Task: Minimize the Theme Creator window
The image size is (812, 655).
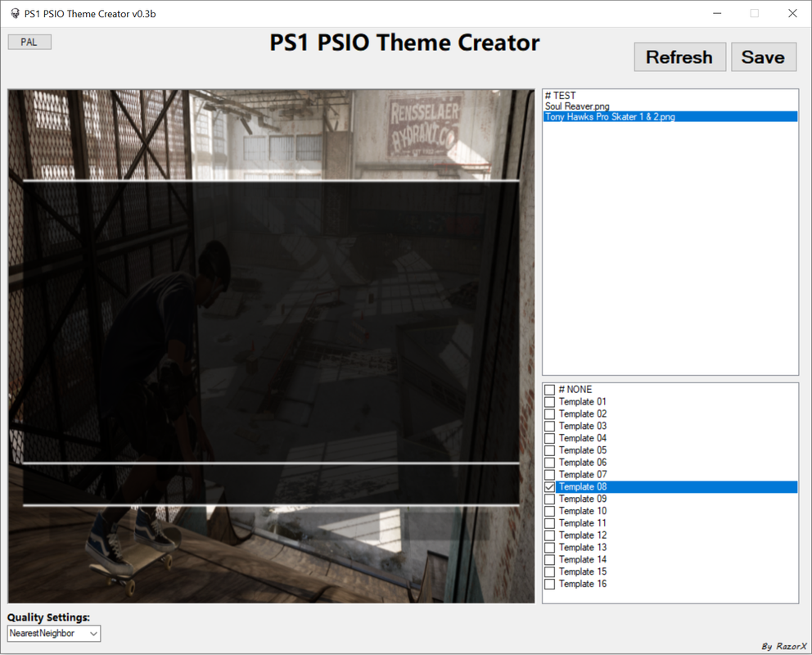Action: pos(717,13)
